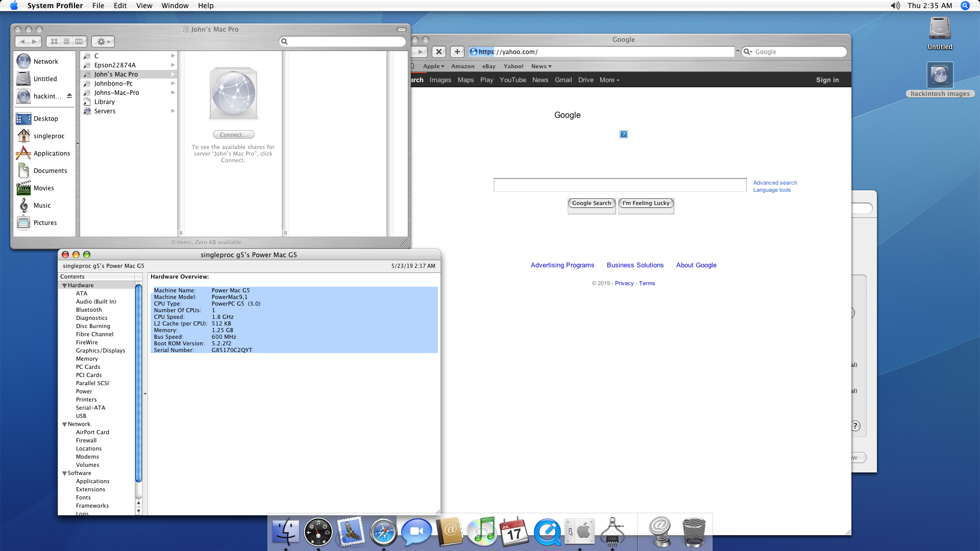Select AirPort Card under Network
980x551 pixels.
click(x=92, y=432)
